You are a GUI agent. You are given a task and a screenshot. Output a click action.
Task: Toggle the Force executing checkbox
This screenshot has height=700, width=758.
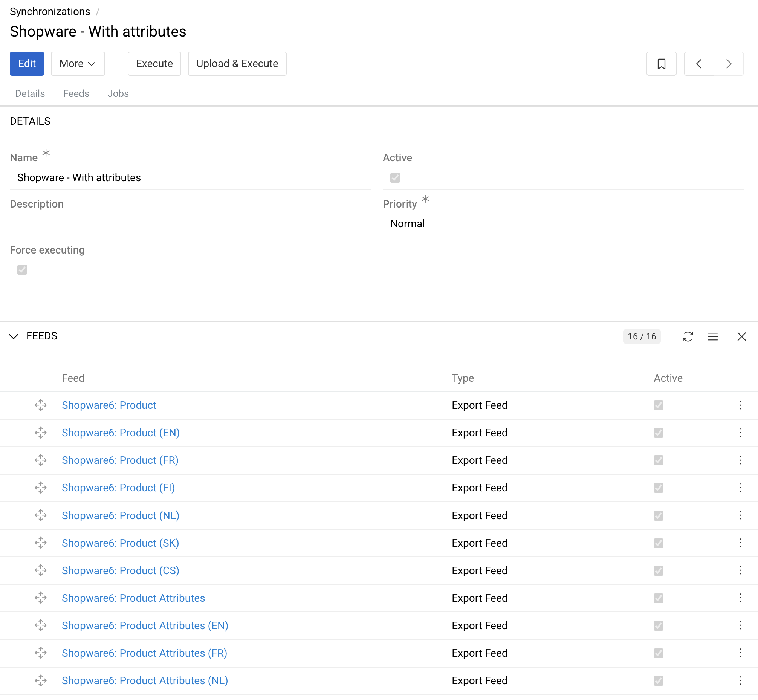pos(22,270)
